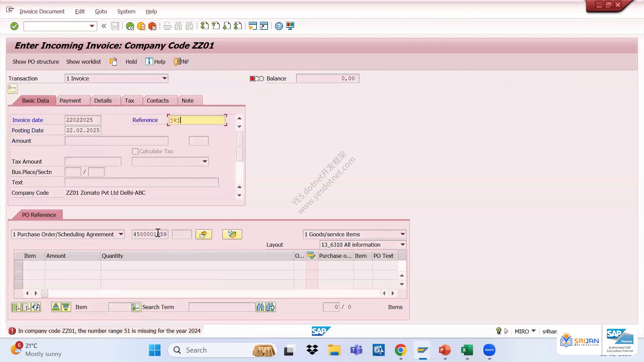
Task: Click the header toggle icon below Transaction
Action: 12,89
